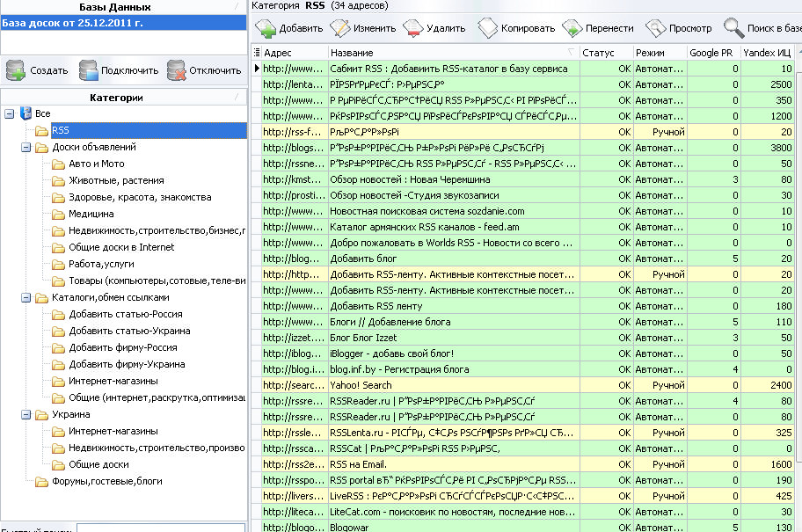This screenshot has width=802, height=532.
Task: Collapse the Украина branch
Action: (26, 415)
